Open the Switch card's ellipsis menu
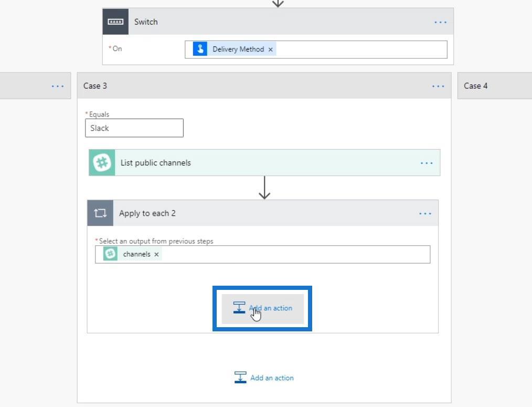The width and height of the screenshot is (532, 407). pos(440,23)
